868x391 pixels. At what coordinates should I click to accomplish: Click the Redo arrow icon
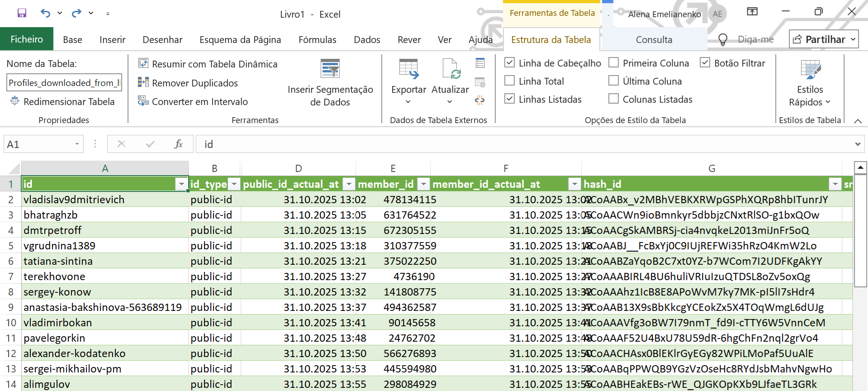coord(76,13)
